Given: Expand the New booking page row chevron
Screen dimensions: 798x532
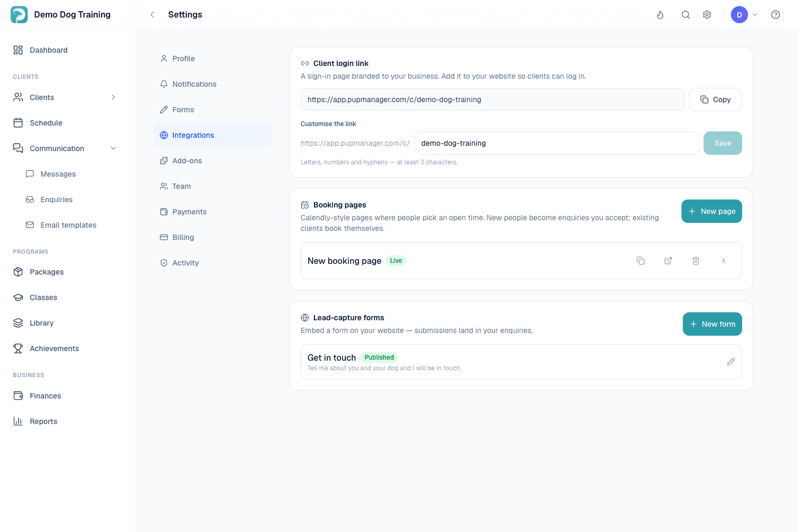Looking at the screenshot, I should click(x=724, y=261).
